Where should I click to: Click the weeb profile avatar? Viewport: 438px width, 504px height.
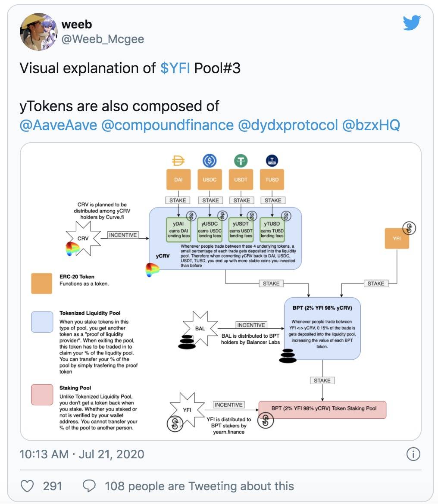(x=39, y=32)
